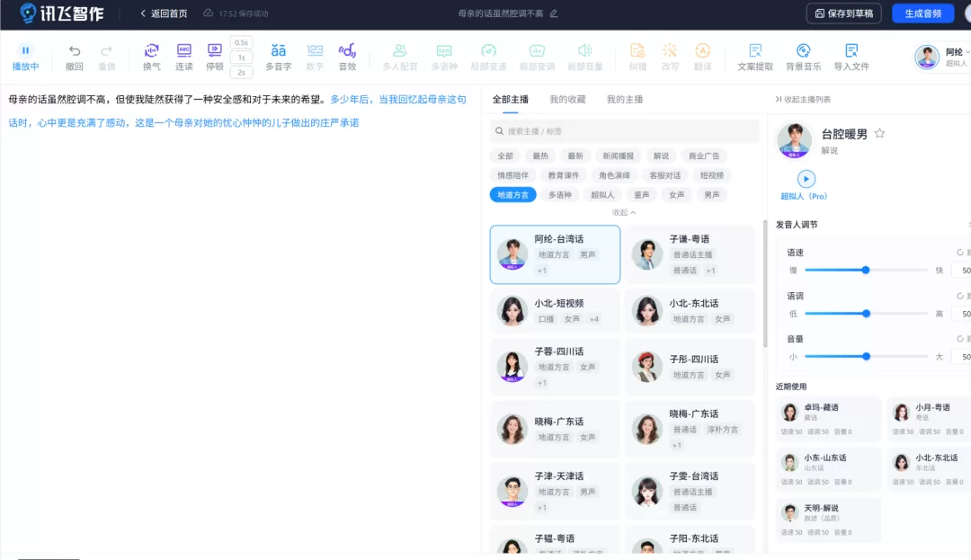Filter anchors by 短视频 tag
This screenshot has height=560, width=971.
(711, 175)
